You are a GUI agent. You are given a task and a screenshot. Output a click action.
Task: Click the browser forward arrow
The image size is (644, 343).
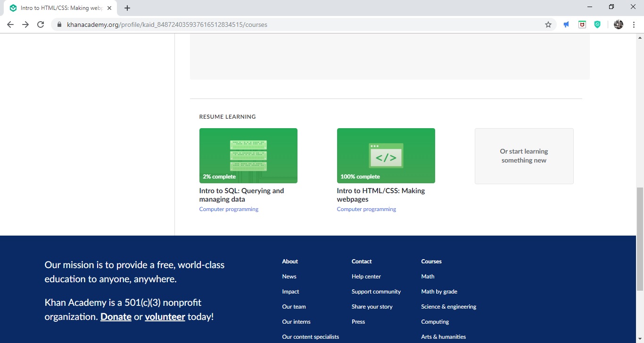pyautogui.click(x=25, y=24)
